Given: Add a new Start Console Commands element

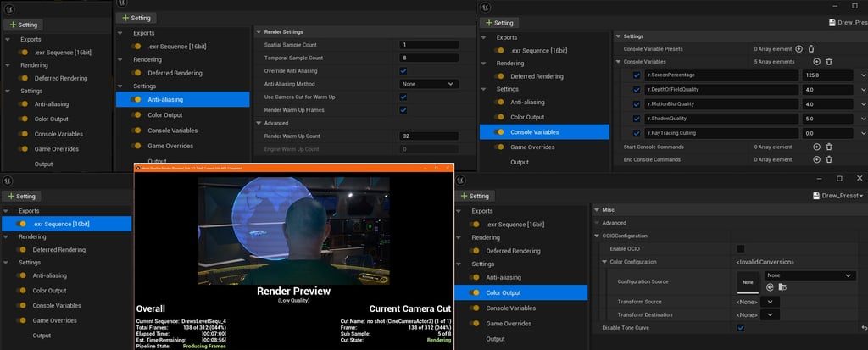Looking at the screenshot, I should pyautogui.click(x=816, y=147).
